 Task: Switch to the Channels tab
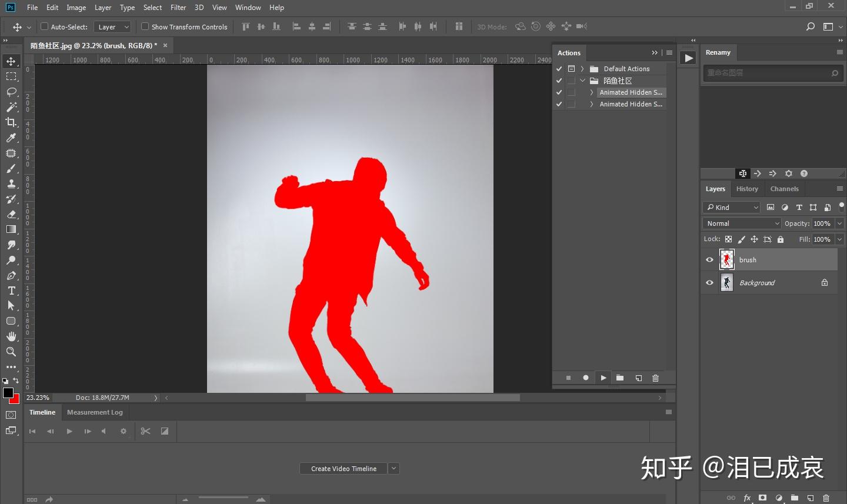[785, 189]
